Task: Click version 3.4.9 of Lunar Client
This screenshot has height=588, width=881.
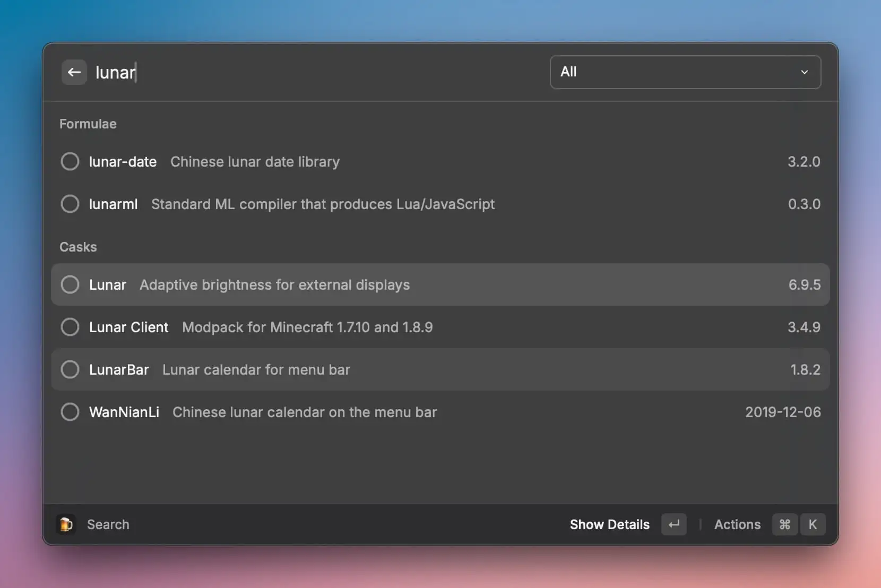Action: click(x=804, y=327)
